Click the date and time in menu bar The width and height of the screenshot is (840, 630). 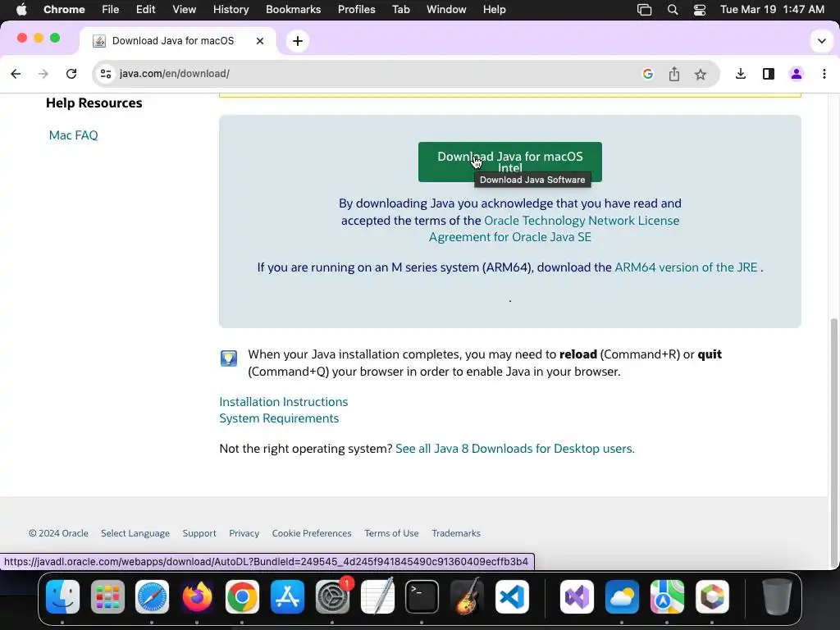(772, 10)
